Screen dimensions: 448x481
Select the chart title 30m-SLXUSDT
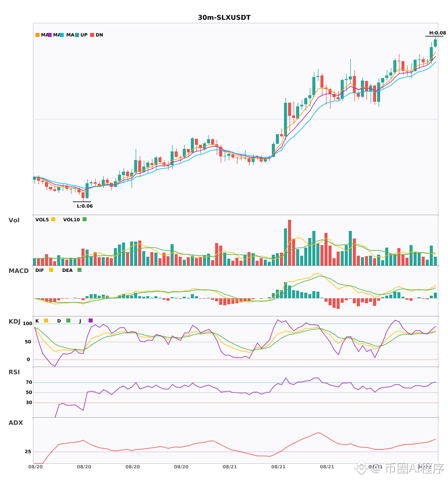[x=224, y=18]
